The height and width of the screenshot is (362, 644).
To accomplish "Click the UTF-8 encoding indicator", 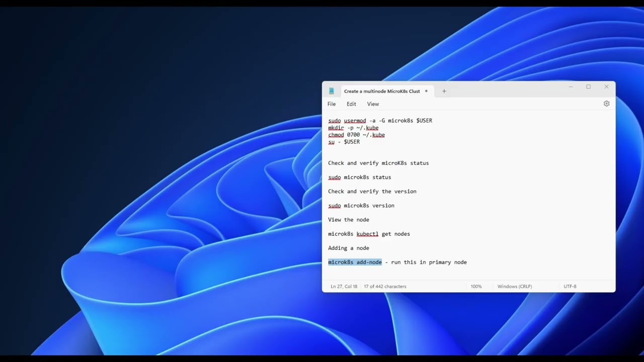I will [570, 287].
